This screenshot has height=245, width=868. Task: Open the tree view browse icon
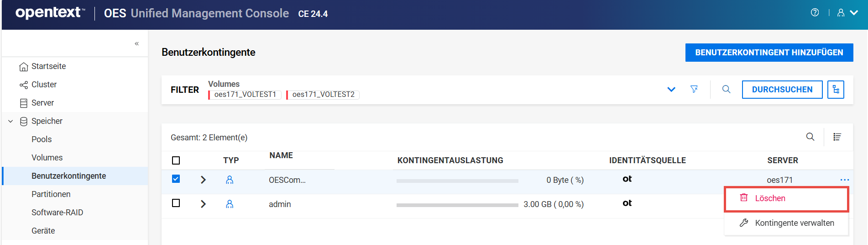[836, 90]
